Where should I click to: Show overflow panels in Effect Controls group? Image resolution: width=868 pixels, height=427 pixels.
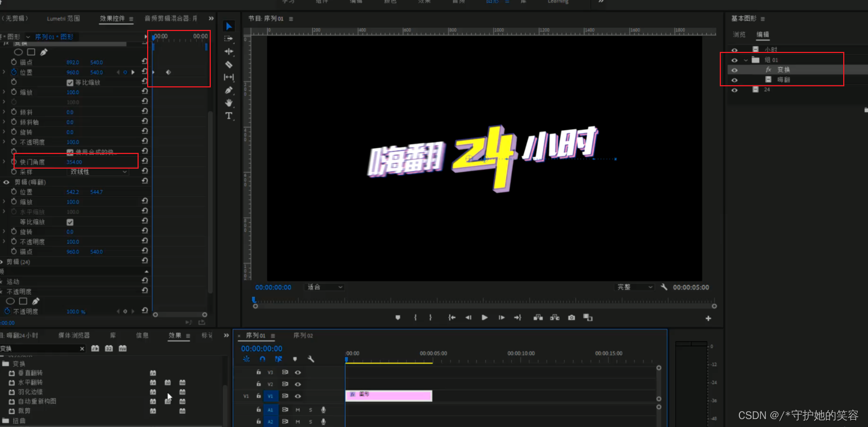(211, 19)
